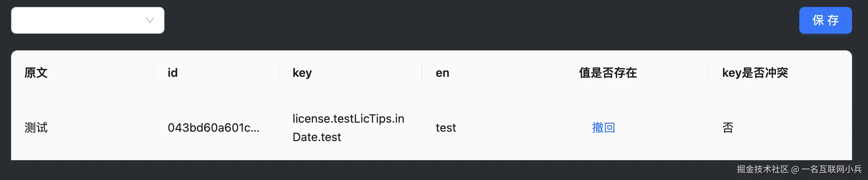Open the empty dropdown select field
The height and width of the screenshot is (180, 868).
pos(80,20)
